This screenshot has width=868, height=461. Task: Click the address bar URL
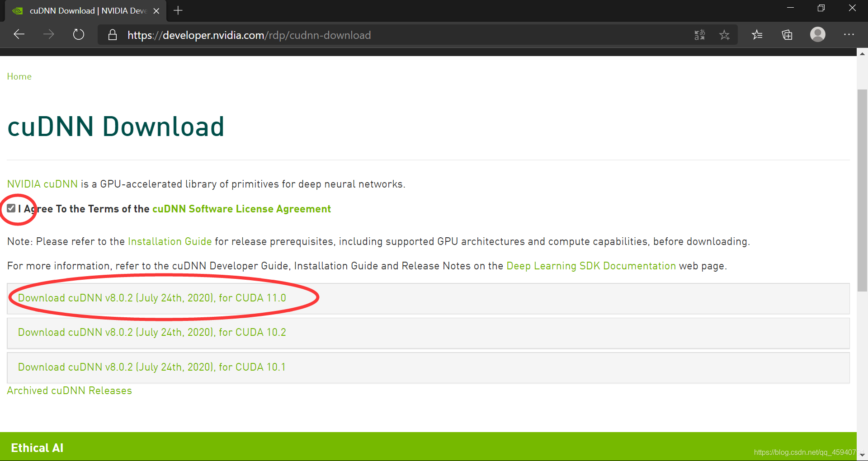click(249, 35)
